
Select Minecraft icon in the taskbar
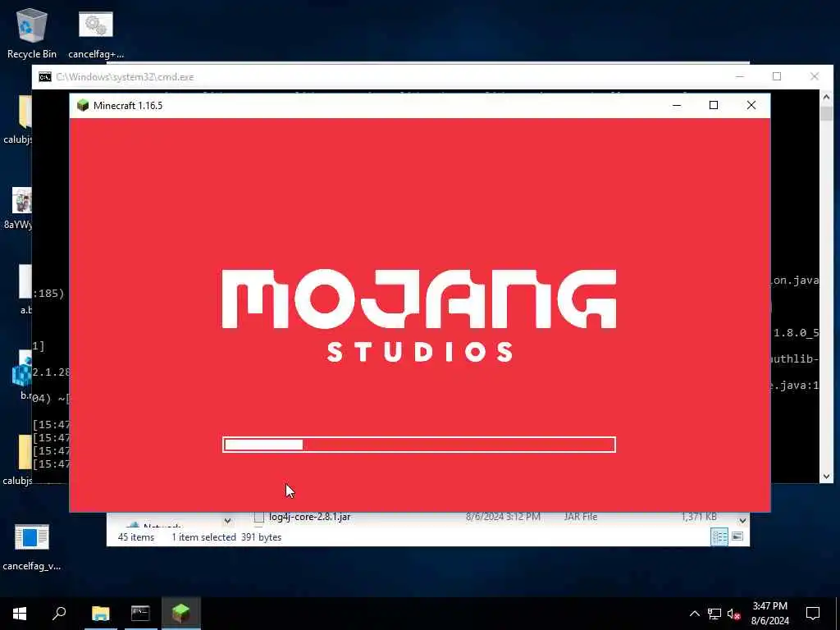(x=181, y=614)
